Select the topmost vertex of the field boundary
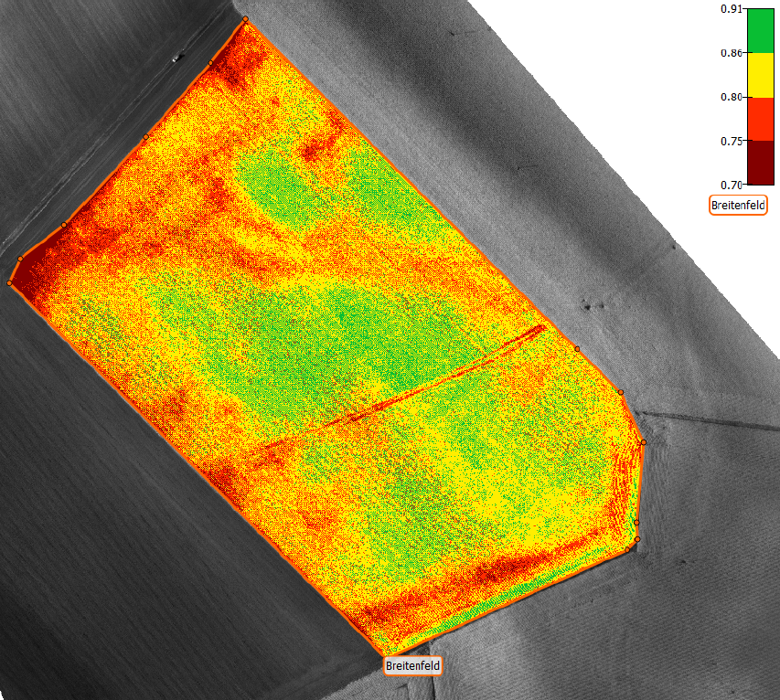 (x=245, y=19)
